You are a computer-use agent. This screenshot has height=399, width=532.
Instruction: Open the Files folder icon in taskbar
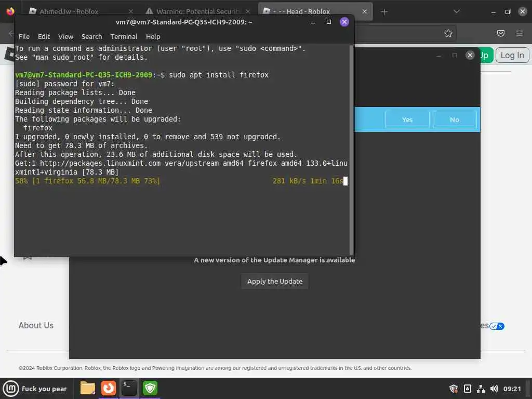(87, 388)
